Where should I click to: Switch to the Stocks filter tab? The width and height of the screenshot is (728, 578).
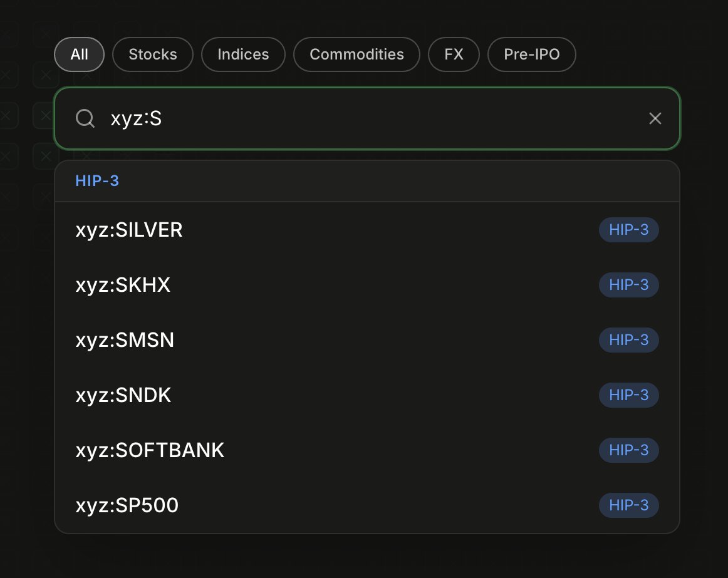(x=153, y=54)
